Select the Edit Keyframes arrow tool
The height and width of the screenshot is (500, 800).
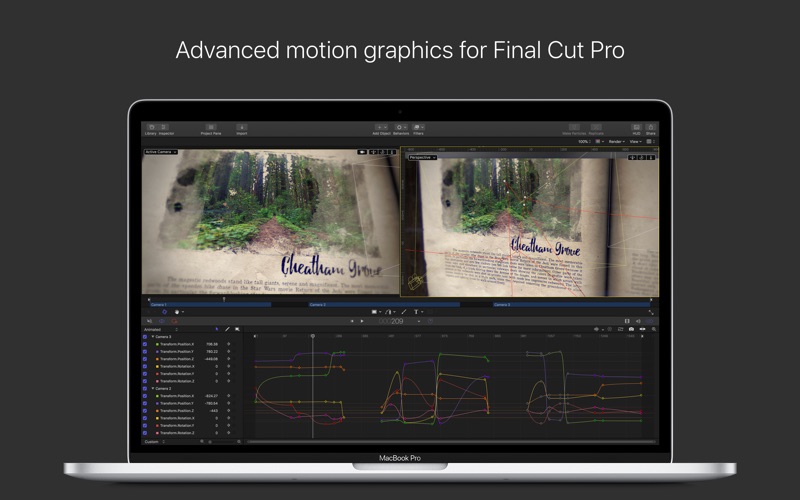[217, 330]
